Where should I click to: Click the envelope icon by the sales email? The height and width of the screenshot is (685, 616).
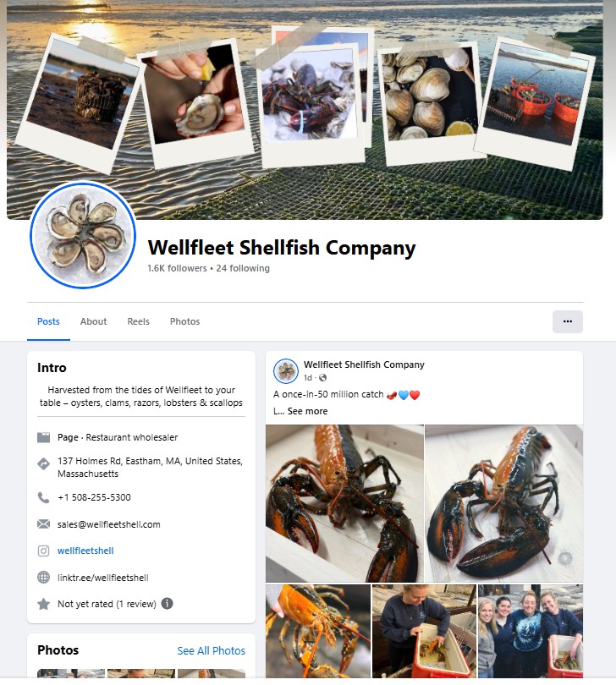[43, 523]
